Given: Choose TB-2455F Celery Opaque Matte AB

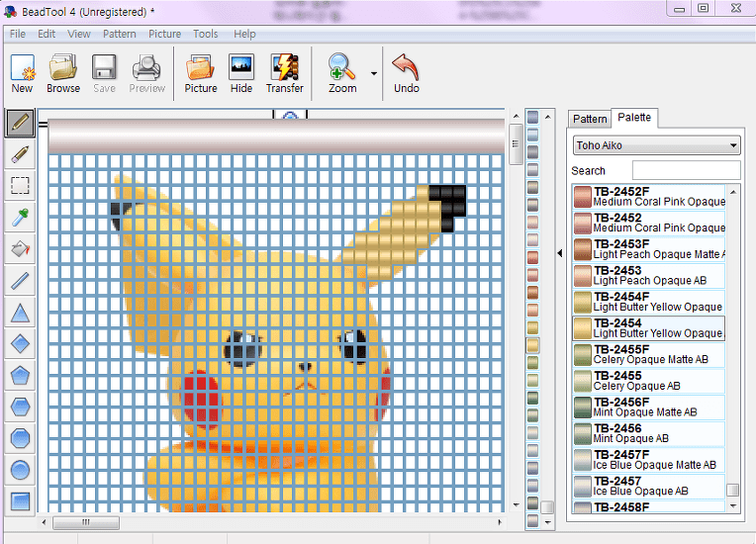Looking at the screenshot, I should (x=649, y=354).
